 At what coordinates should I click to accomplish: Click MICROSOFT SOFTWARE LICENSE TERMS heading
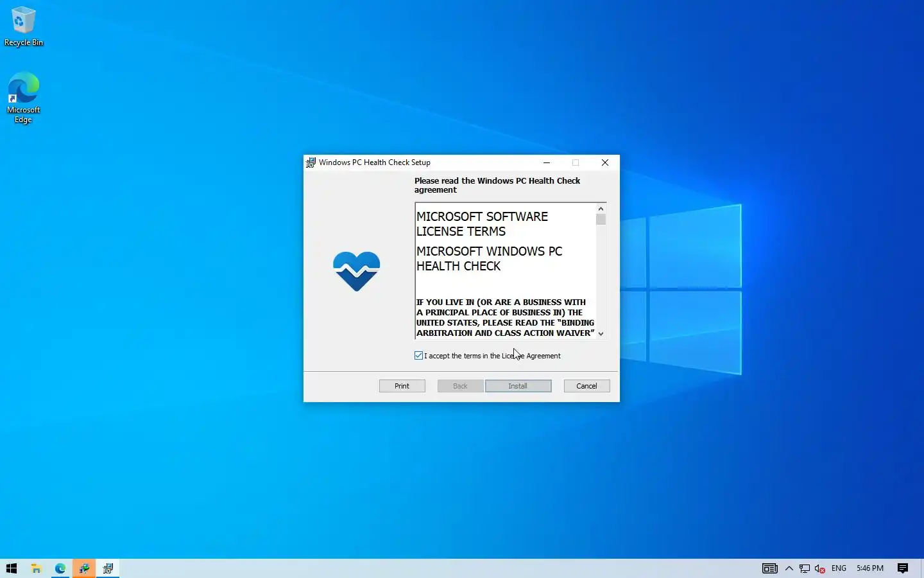(483, 224)
